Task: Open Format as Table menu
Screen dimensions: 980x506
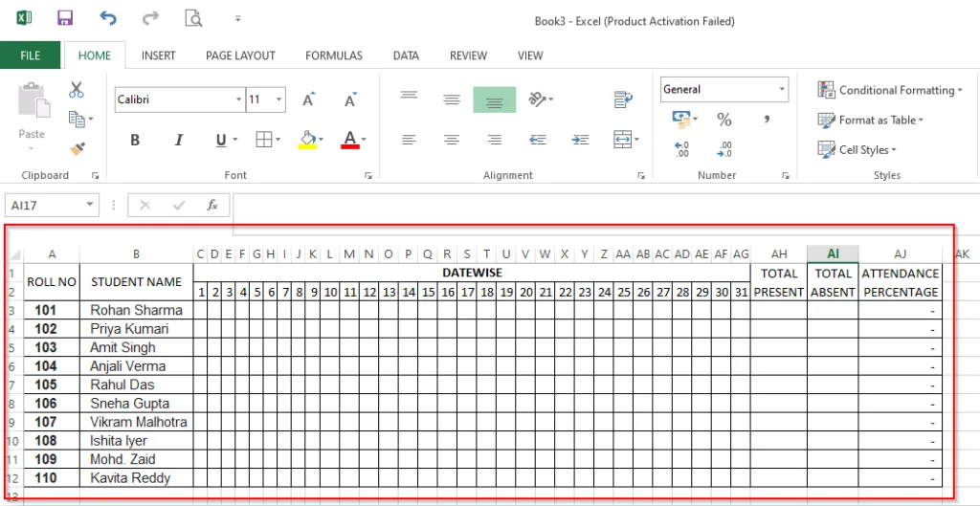Action: [x=870, y=120]
